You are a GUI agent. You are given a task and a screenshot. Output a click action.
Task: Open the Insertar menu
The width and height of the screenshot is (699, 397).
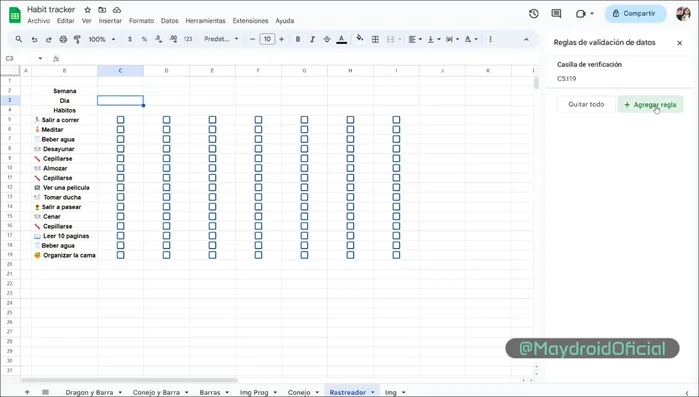pyautogui.click(x=110, y=21)
